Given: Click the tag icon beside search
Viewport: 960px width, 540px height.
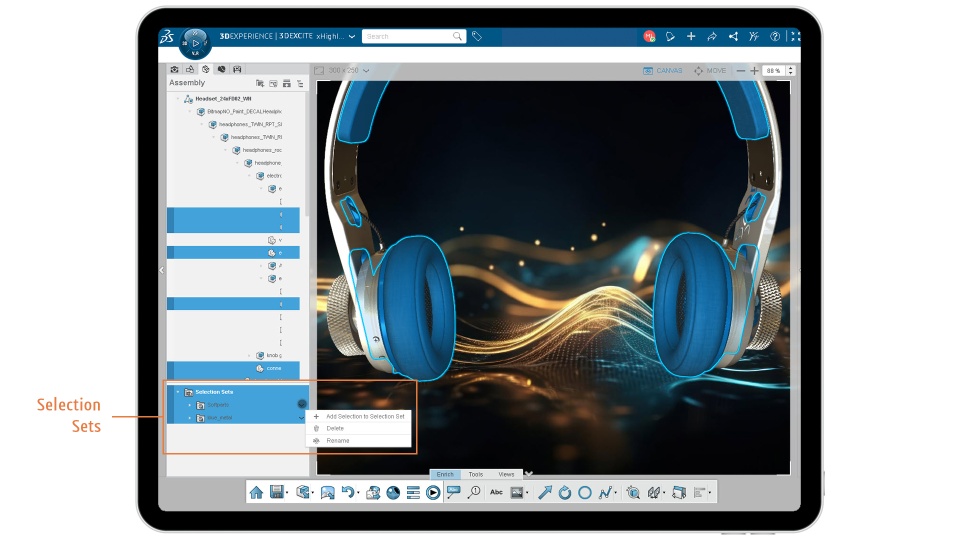Looking at the screenshot, I should tap(477, 37).
